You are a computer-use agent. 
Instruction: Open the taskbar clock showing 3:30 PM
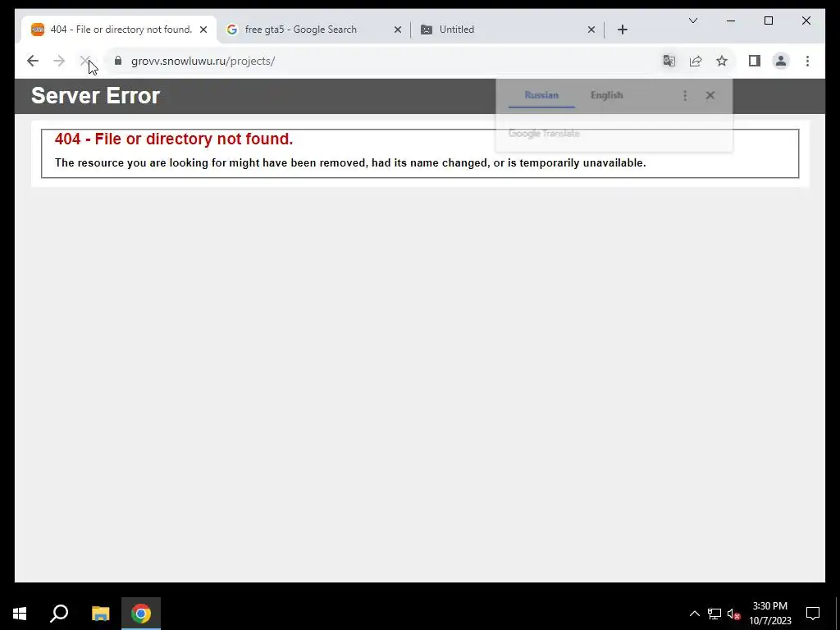[769, 614]
